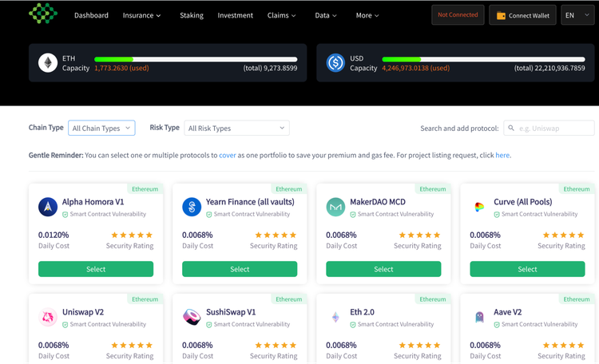This screenshot has width=599, height=364.
Task: Click the ETH capacity Ethereum icon
Action: (48, 62)
